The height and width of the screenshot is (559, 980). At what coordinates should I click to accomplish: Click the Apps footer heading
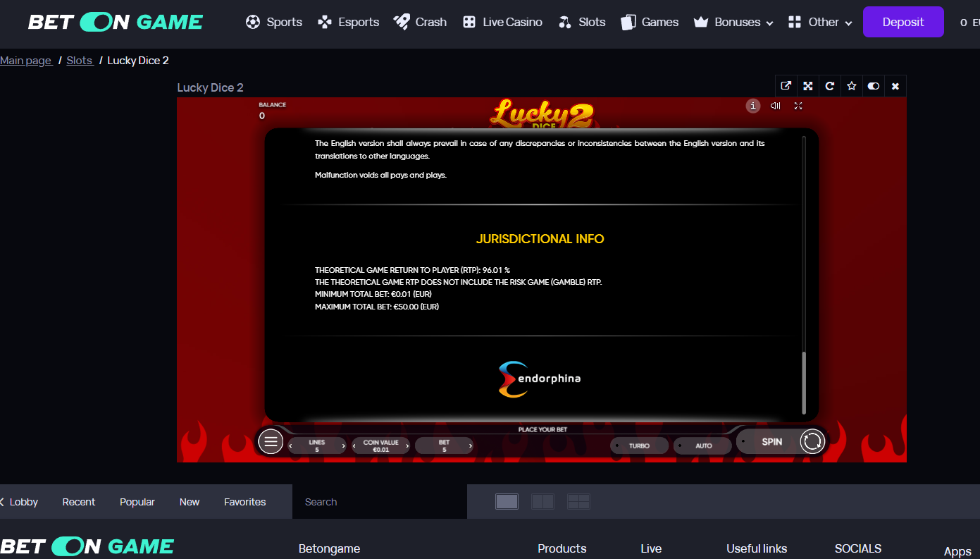point(957,552)
